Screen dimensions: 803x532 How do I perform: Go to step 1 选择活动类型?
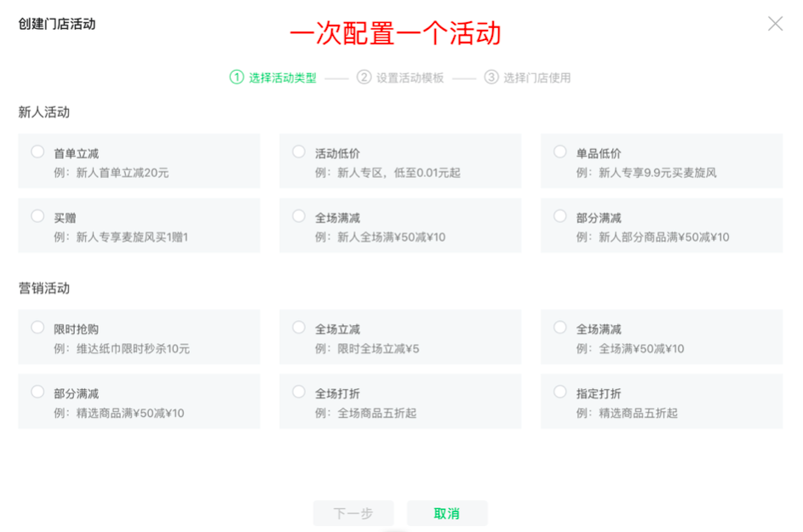pyautogui.click(x=272, y=77)
